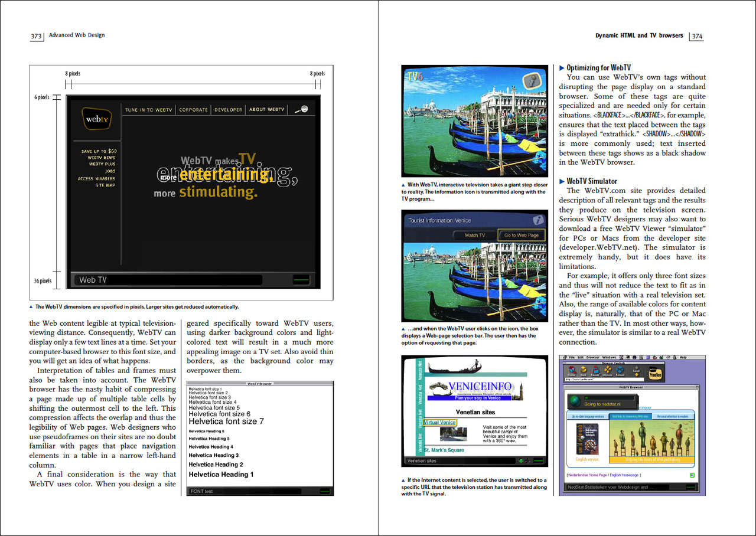This screenshot has height=536, width=756.
Task: Follow the 'Virtual Venice' link
Action: 440,423
